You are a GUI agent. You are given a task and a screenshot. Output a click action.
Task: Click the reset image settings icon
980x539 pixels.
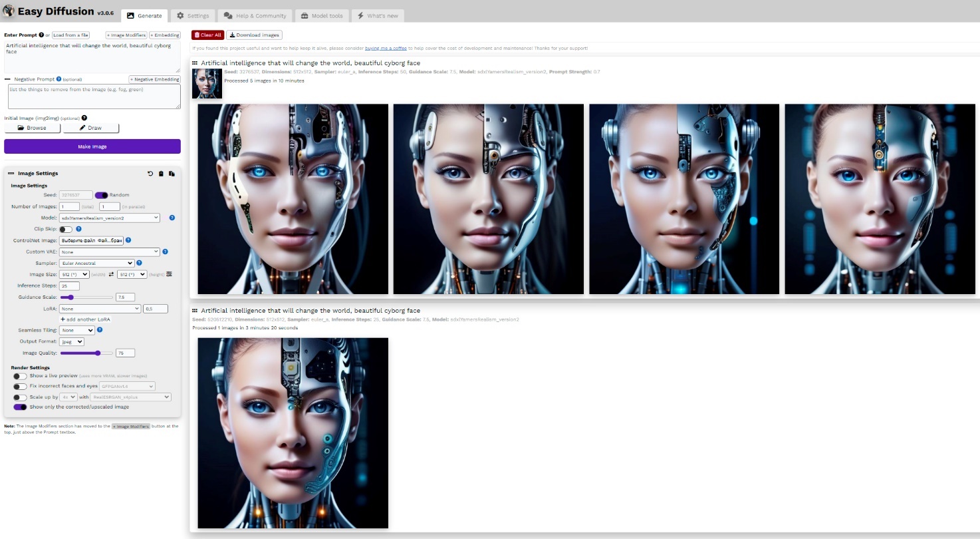point(150,174)
